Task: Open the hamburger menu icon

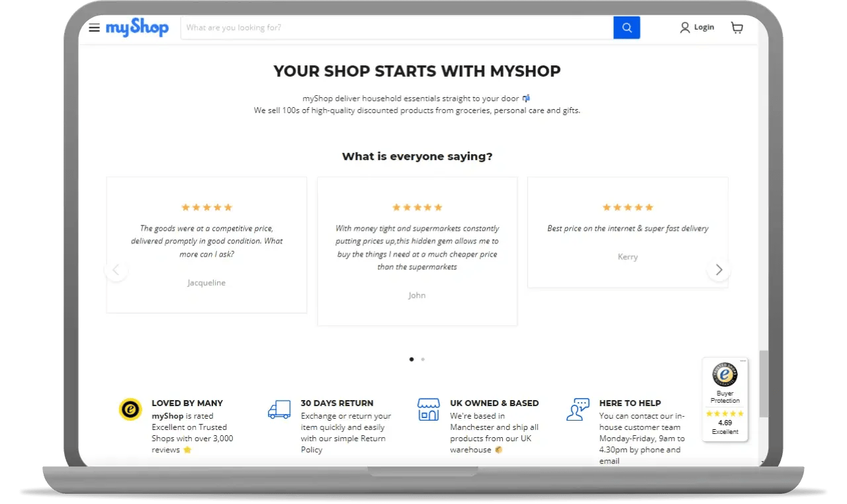Action: pos(94,28)
